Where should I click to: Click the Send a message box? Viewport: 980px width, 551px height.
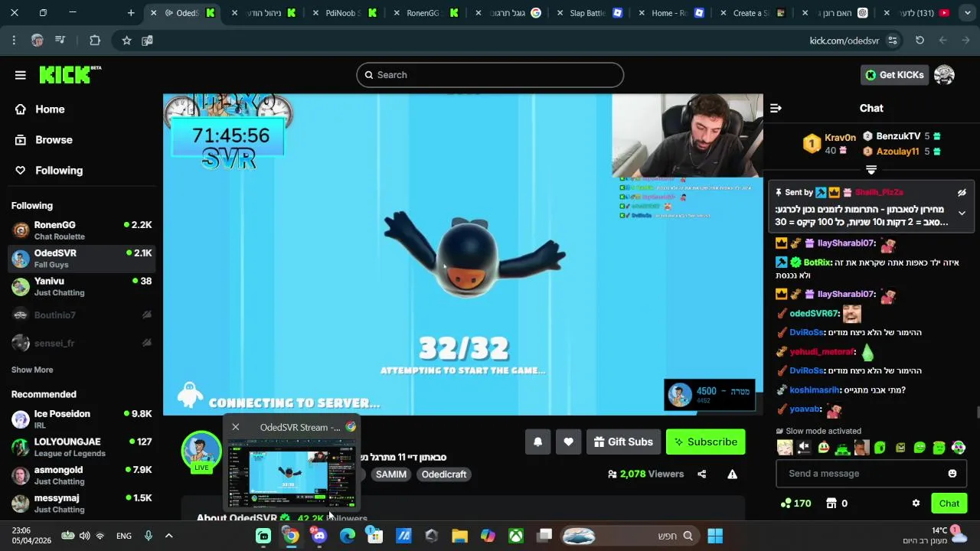[x=871, y=474]
